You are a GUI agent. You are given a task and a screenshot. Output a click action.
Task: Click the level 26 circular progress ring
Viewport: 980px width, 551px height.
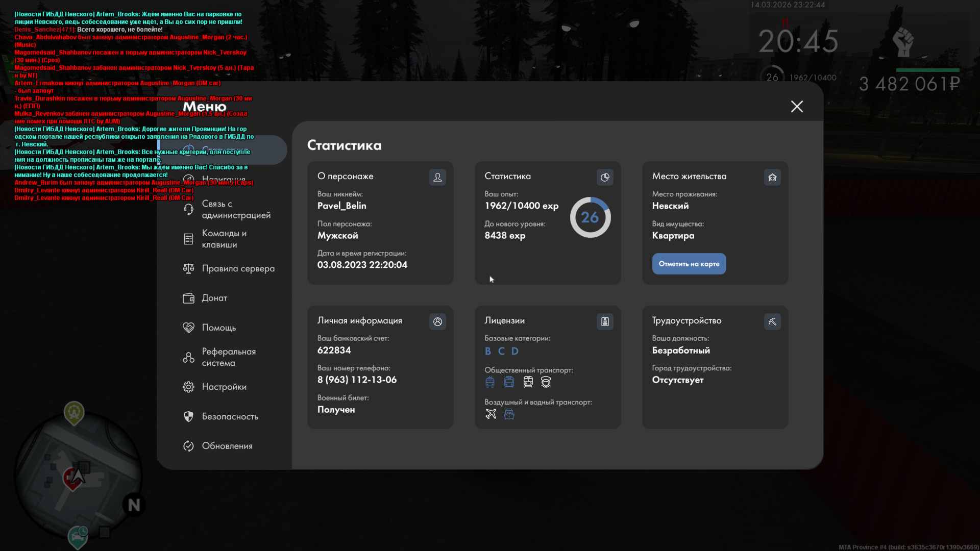590,217
